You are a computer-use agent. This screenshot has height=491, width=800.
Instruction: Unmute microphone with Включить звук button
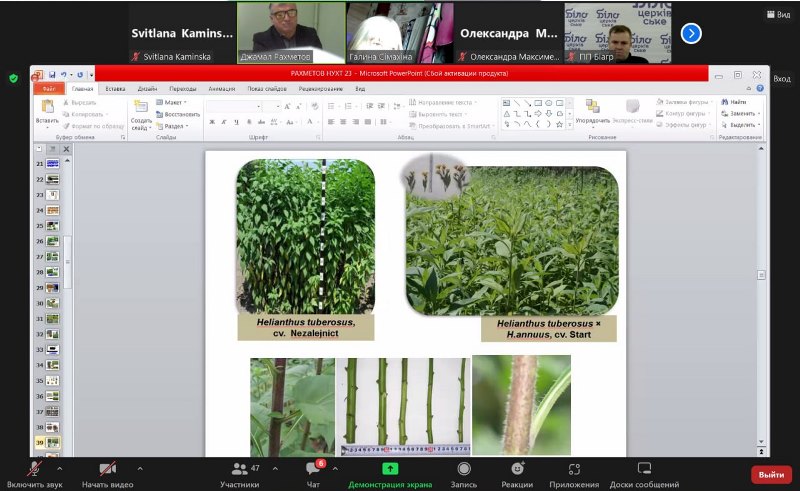pyautogui.click(x=34, y=470)
